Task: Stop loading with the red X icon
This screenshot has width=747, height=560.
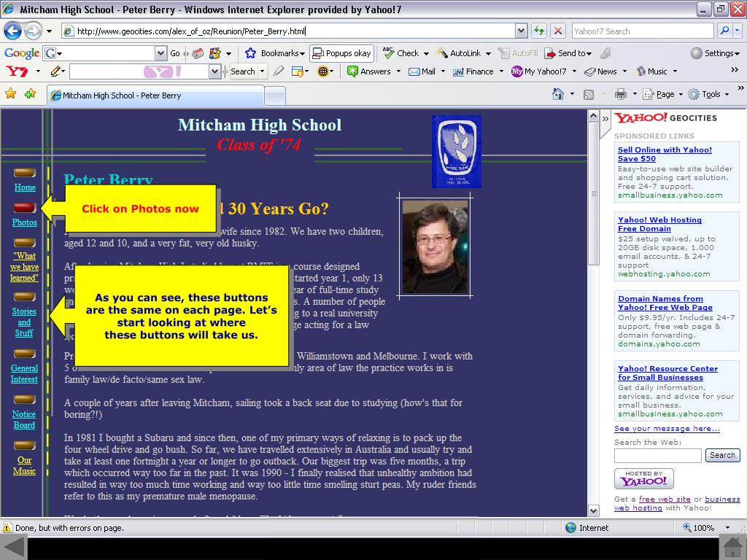Action: pos(558,31)
